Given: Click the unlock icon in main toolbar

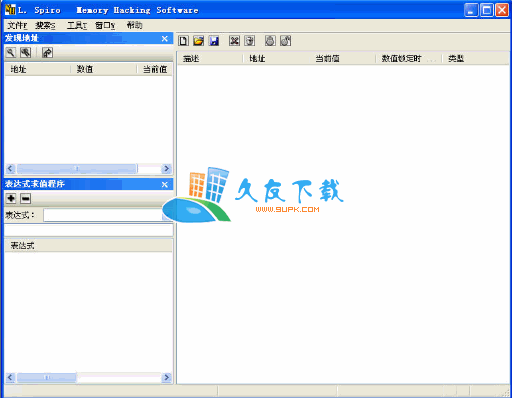Looking at the screenshot, I should tap(285, 41).
